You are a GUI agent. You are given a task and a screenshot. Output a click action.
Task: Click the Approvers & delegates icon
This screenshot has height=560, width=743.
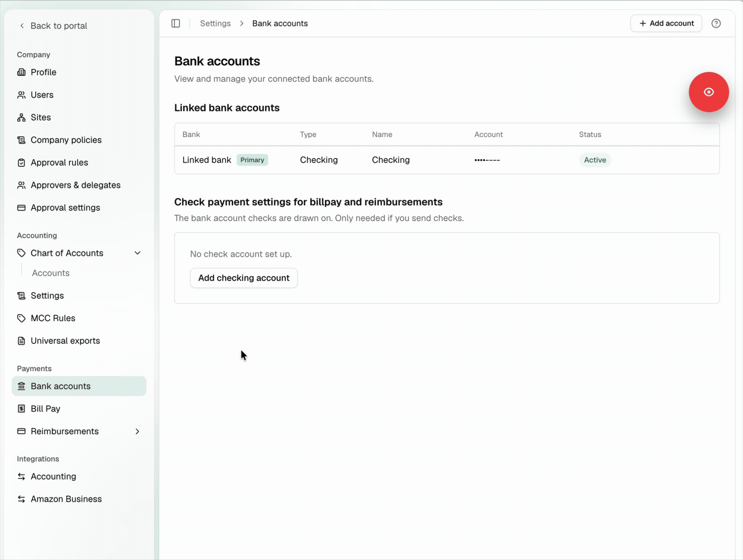tap(22, 185)
